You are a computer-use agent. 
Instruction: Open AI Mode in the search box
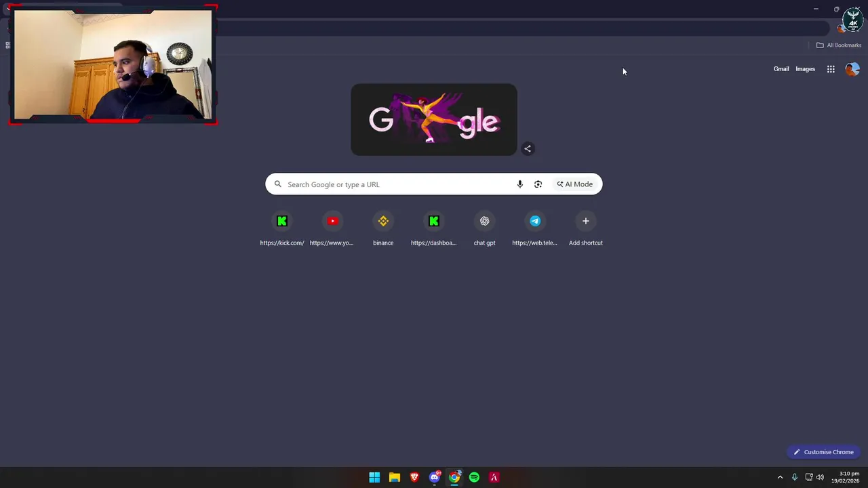(x=575, y=184)
